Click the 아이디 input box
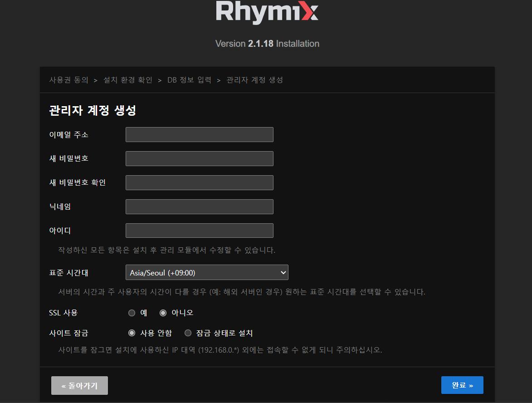Image resolution: width=532 pixels, height=403 pixels. (199, 231)
